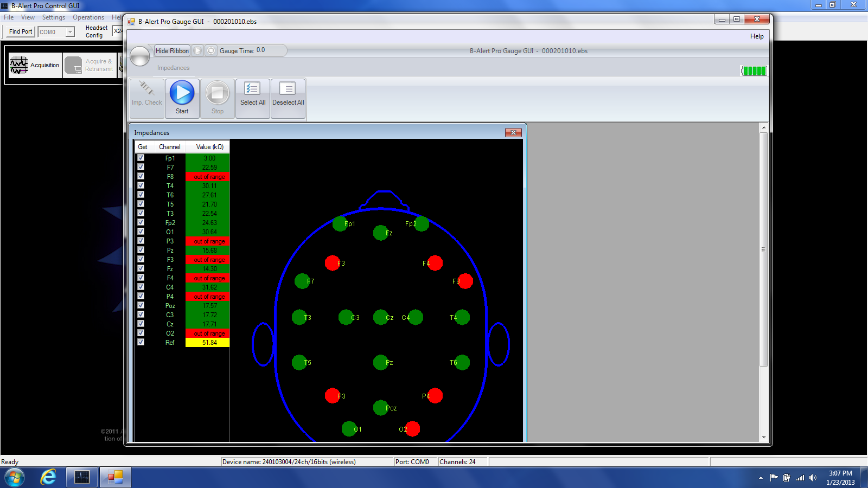
Task: Click the green Fp1 value 3.00 cell
Action: 208,158
